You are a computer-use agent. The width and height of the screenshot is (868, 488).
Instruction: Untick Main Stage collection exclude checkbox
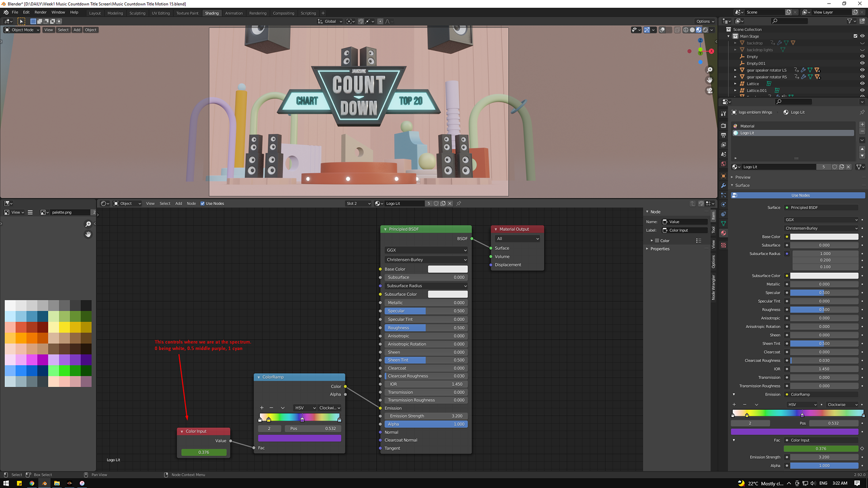(x=855, y=36)
